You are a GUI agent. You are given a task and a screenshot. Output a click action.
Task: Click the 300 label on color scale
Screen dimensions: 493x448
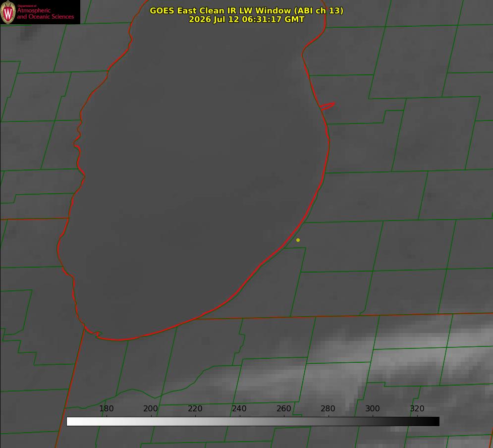coord(373,409)
